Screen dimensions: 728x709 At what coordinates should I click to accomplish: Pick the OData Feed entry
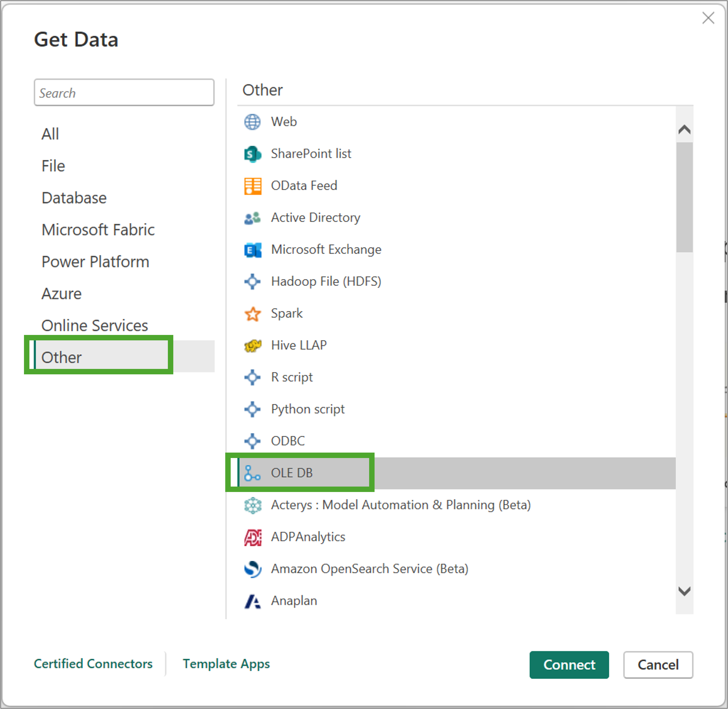pyautogui.click(x=304, y=186)
